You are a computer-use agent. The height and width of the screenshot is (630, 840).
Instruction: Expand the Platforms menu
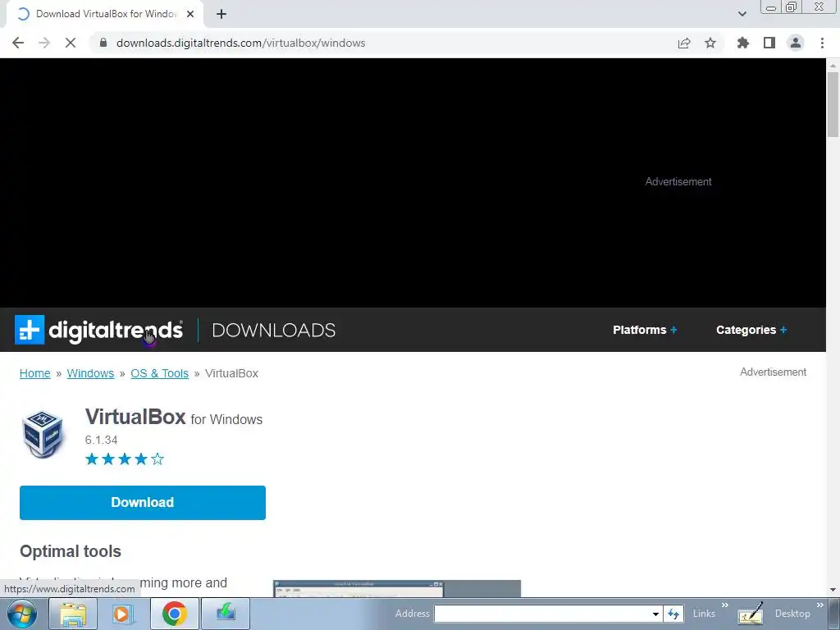pos(645,330)
